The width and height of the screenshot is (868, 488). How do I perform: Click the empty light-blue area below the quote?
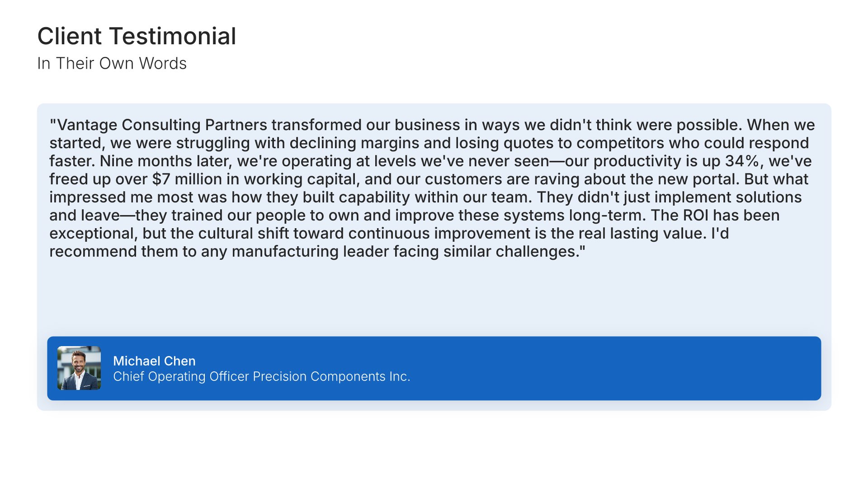434,298
